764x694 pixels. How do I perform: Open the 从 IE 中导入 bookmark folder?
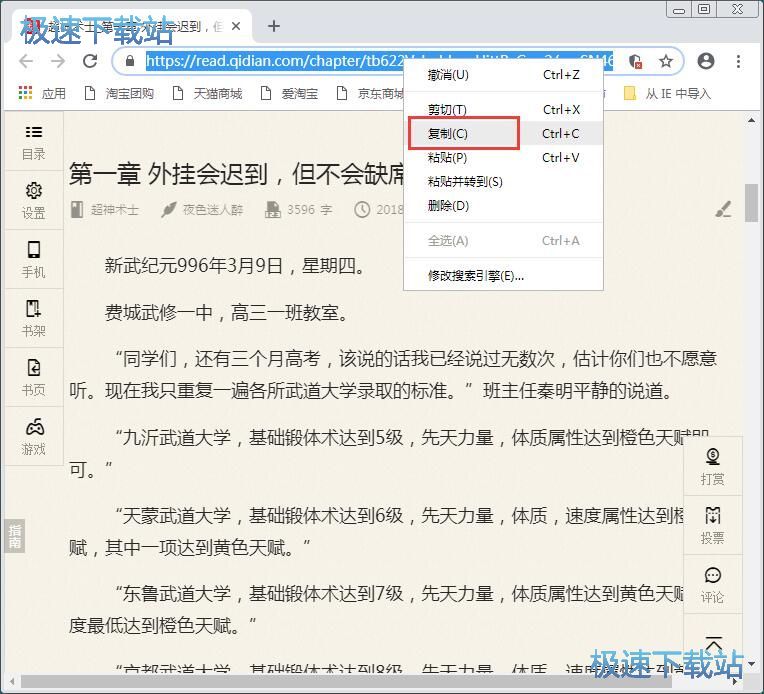[668, 93]
